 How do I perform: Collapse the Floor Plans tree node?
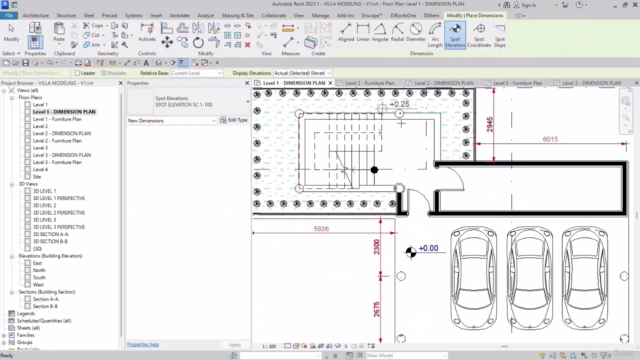(x=12, y=98)
